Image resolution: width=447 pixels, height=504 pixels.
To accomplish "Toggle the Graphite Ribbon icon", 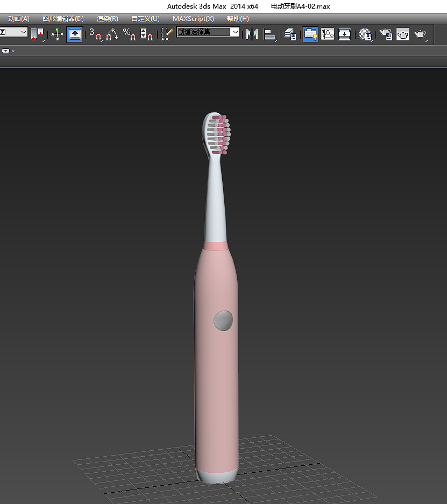I will click(310, 34).
